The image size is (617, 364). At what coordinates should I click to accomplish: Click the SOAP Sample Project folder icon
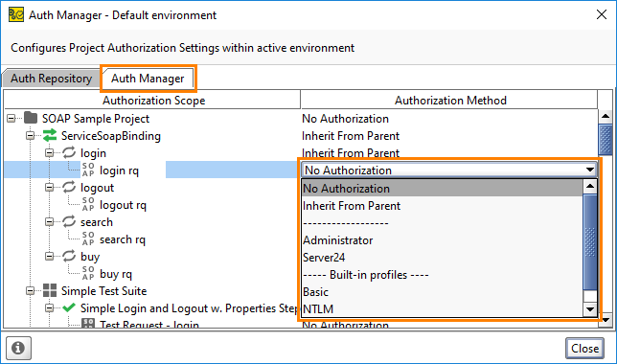tap(31, 118)
